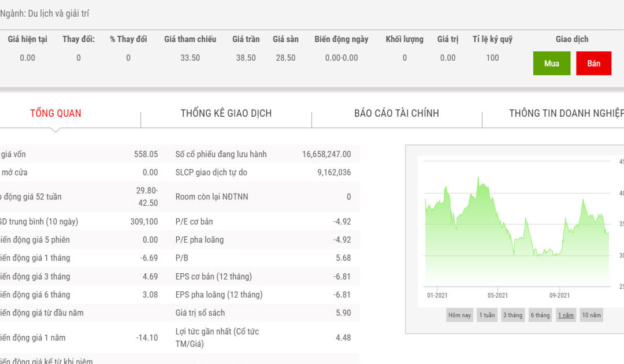Open the TỔNG QUAN tab
The width and height of the screenshot is (624, 364).
click(x=55, y=113)
